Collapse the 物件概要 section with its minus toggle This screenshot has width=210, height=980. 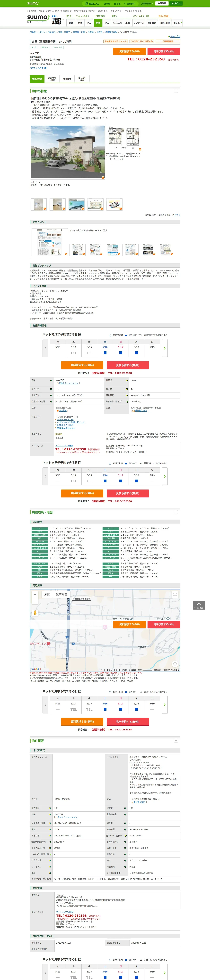176,741
